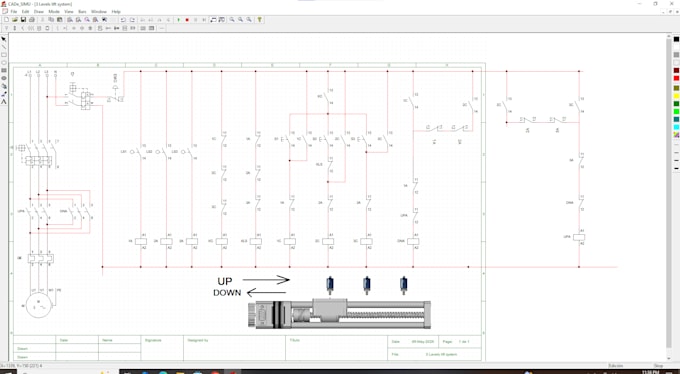Click the Print icon in the toolbar

32,20
